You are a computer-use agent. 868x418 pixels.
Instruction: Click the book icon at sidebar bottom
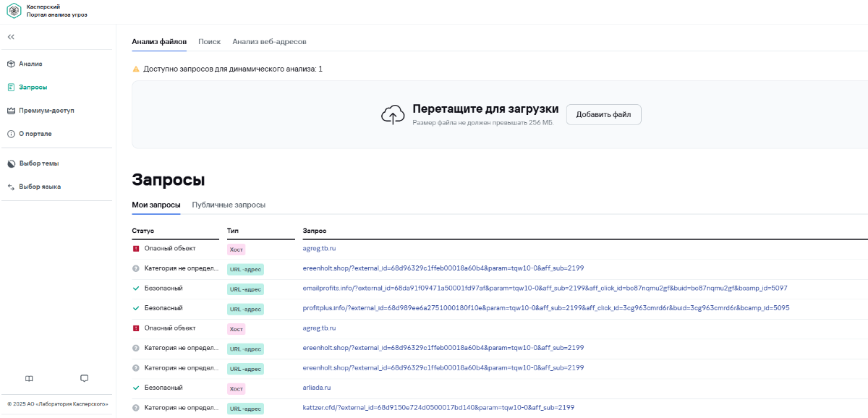(x=29, y=378)
